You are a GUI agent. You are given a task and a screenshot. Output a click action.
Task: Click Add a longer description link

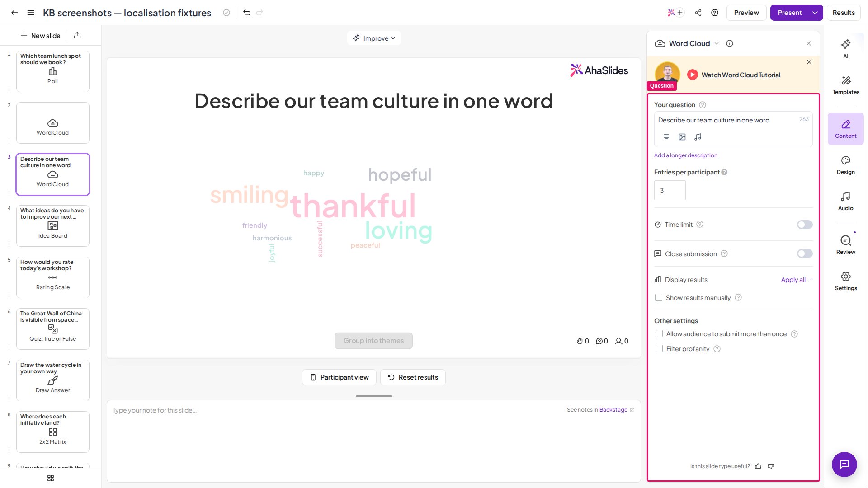tap(685, 155)
